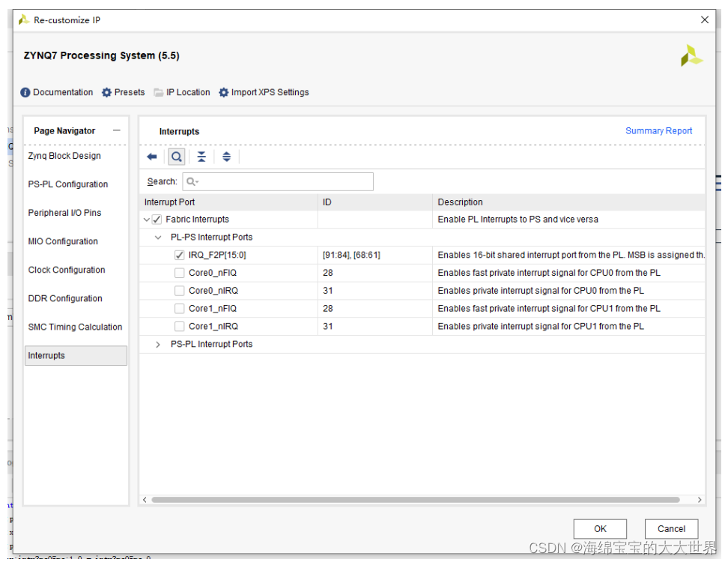Open Presets gear menu

coord(123,92)
